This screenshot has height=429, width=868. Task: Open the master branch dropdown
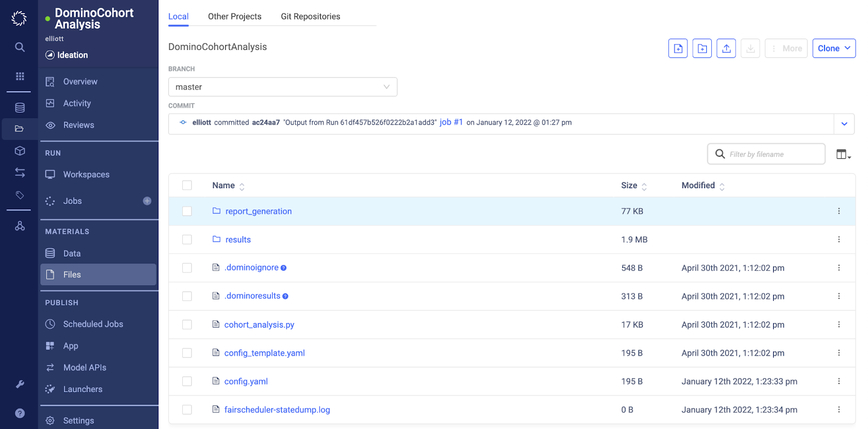pos(283,87)
